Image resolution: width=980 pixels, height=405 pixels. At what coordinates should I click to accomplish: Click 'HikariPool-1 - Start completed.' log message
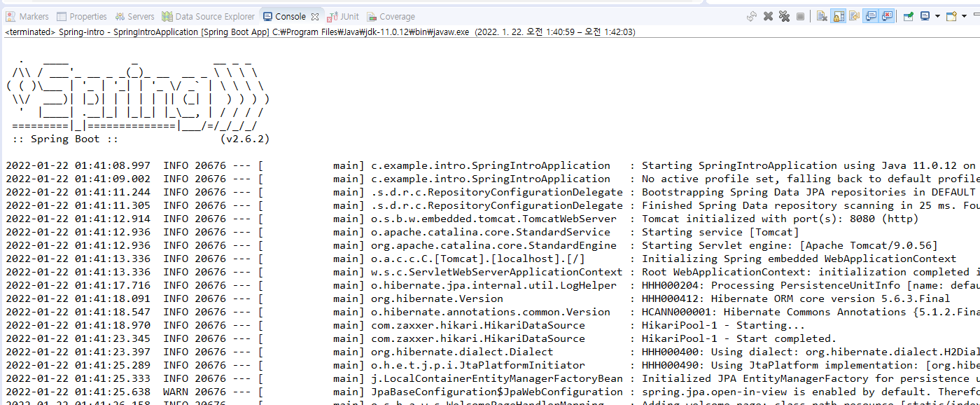(739, 338)
